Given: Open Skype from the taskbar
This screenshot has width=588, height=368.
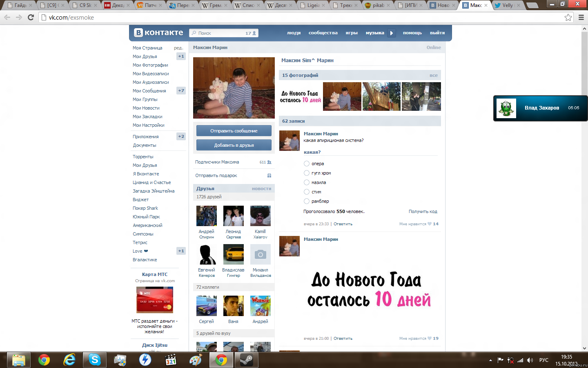Looking at the screenshot, I should pos(95,360).
